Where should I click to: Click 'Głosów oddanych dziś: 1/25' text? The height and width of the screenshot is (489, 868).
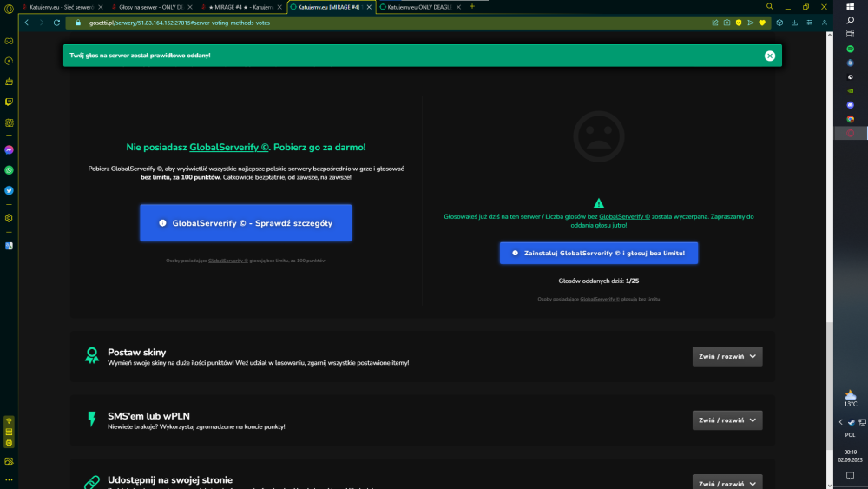coord(598,281)
